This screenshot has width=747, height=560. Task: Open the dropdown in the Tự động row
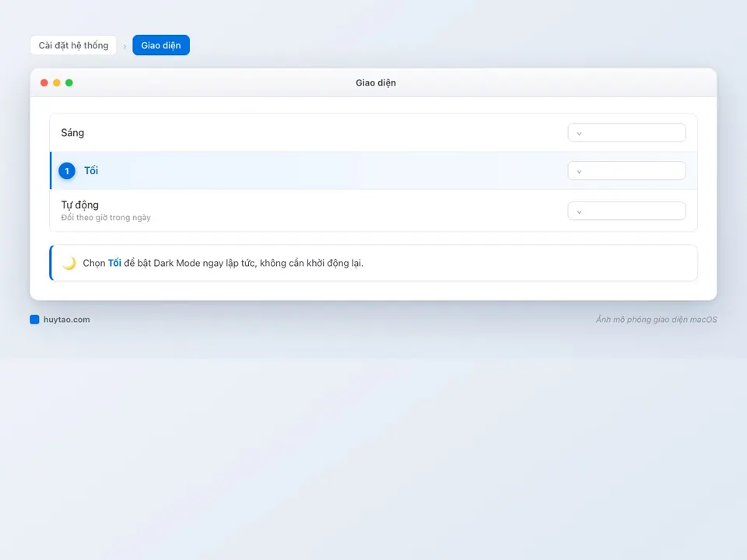coord(626,211)
